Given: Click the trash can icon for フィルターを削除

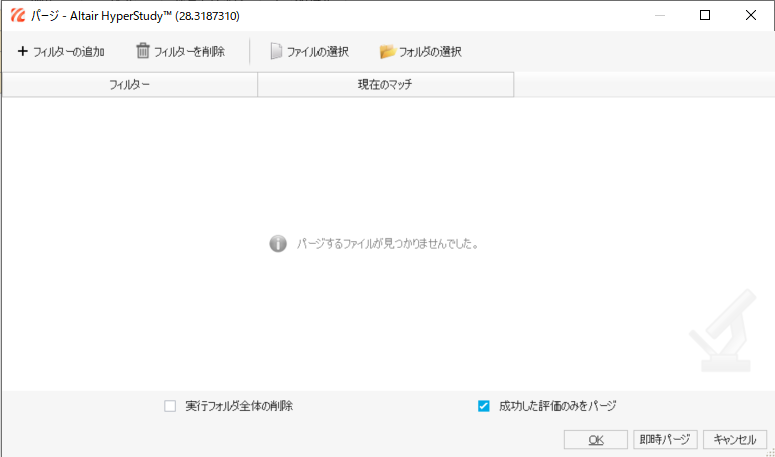Looking at the screenshot, I should pyautogui.click(x=143, y=51).
